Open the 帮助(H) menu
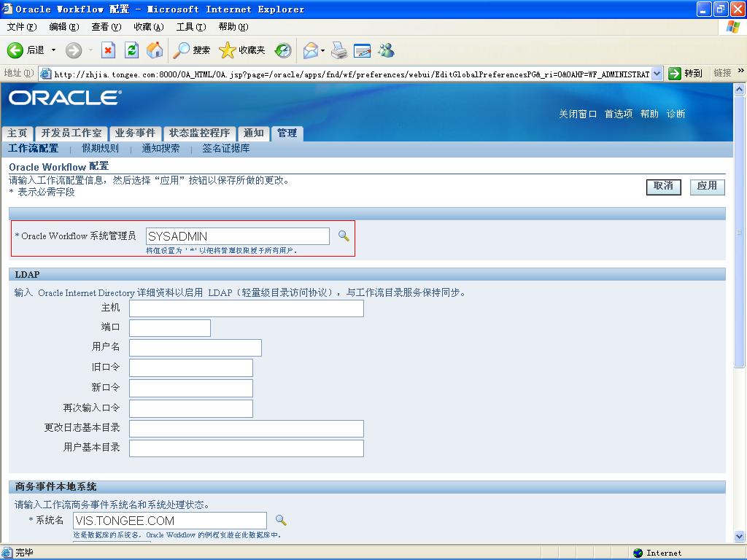Screen dimensions: 747x560 [x=233, y=27]
